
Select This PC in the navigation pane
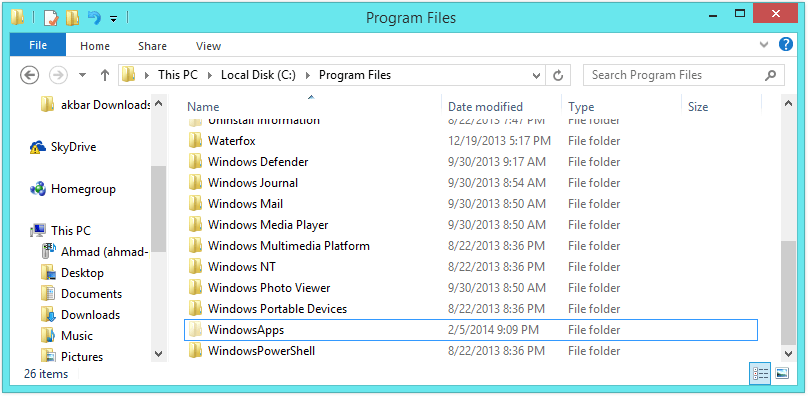[60, 231]
